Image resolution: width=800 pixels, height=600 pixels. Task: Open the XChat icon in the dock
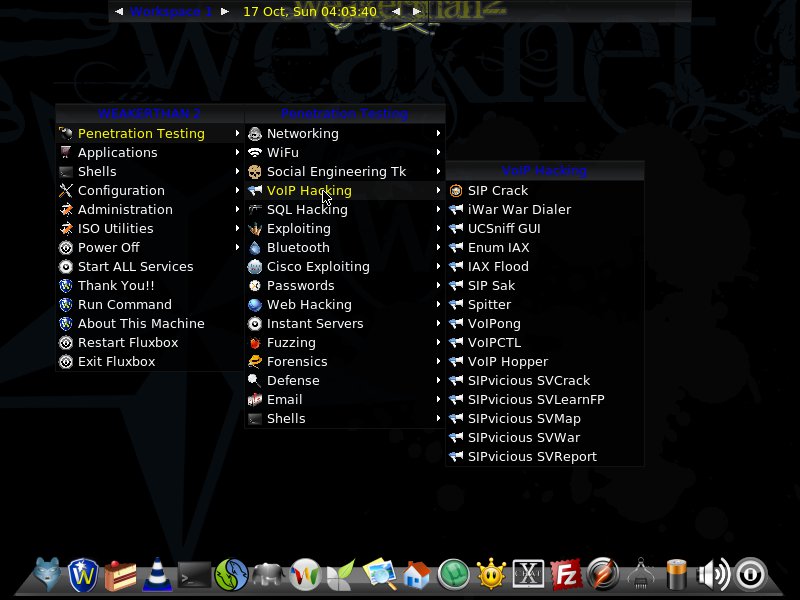(528, 574)
